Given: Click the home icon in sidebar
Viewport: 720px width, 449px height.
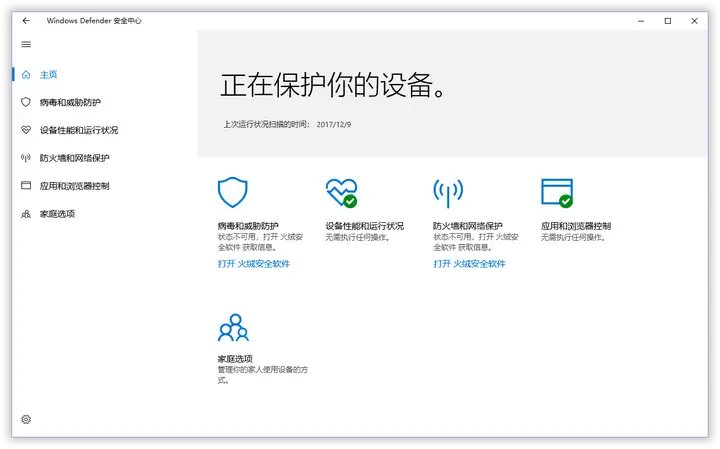Looking at the screenshot, I should tap(26, 74).
